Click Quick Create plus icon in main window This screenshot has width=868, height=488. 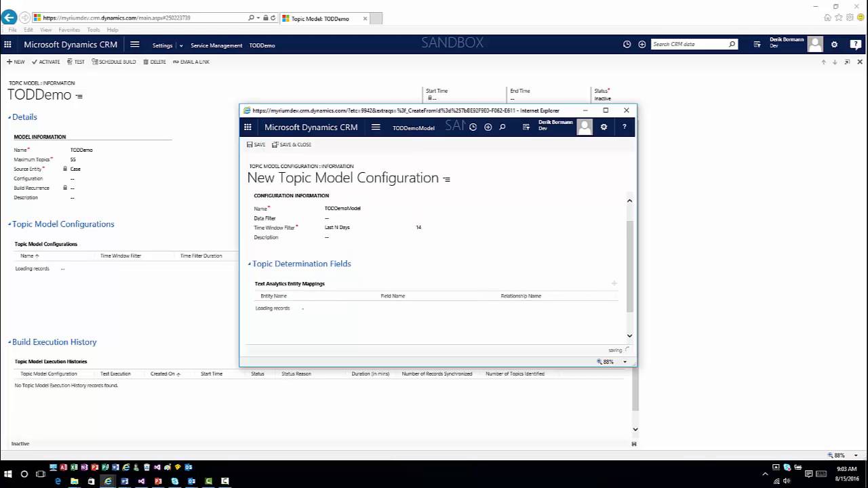point(642,45)
